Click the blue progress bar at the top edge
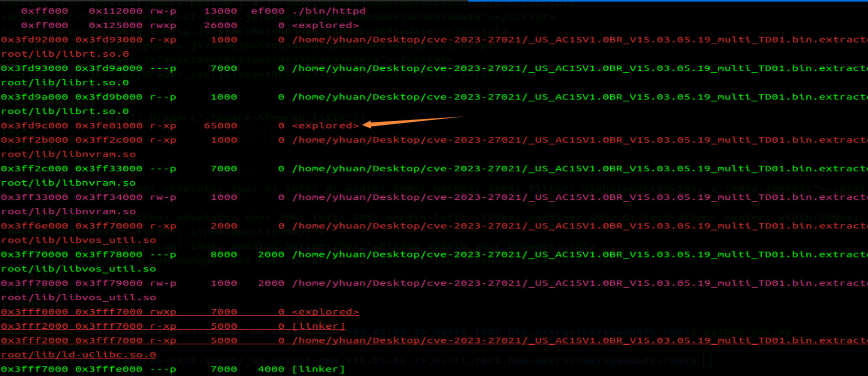The image size is (868, 376). pos(667,1)
